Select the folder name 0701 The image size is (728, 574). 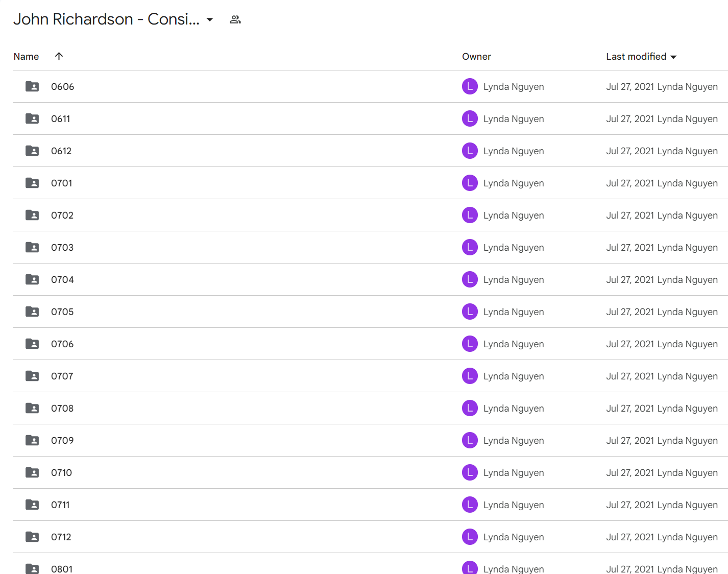point(61,183)
